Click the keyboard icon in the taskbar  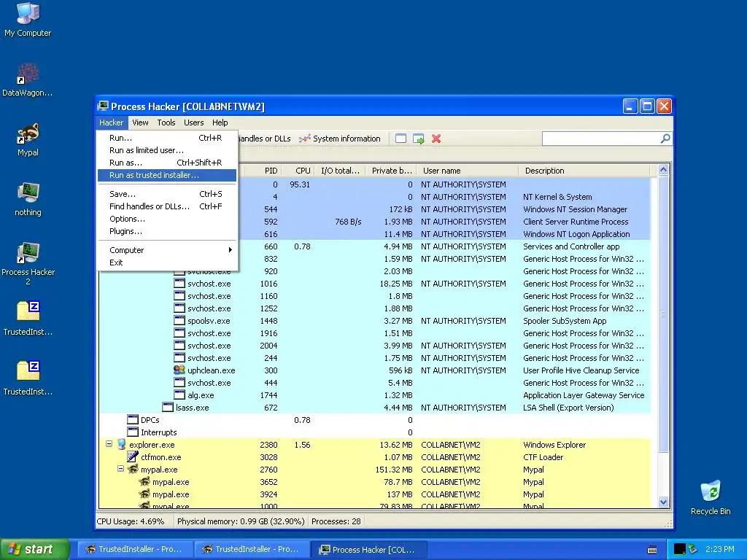652,550
